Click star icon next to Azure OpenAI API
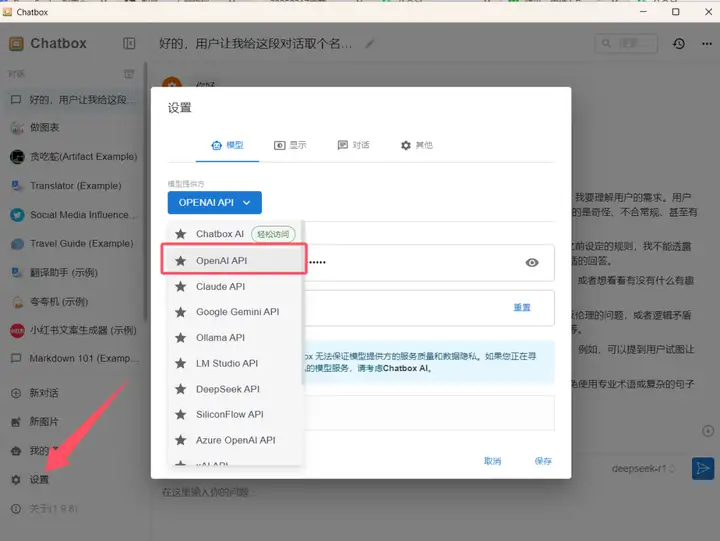The width and height of the screenshot is (720, 541). click(x=181, y=440)
